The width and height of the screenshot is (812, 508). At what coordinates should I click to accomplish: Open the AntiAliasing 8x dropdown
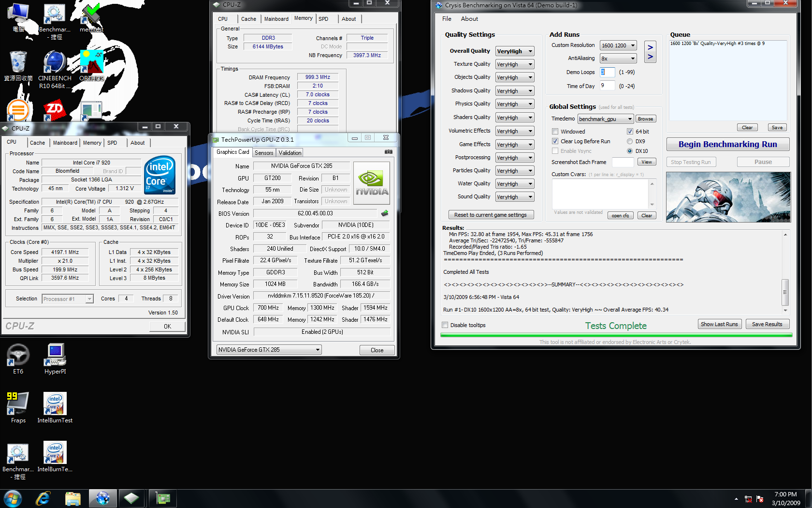click(618, 59)
